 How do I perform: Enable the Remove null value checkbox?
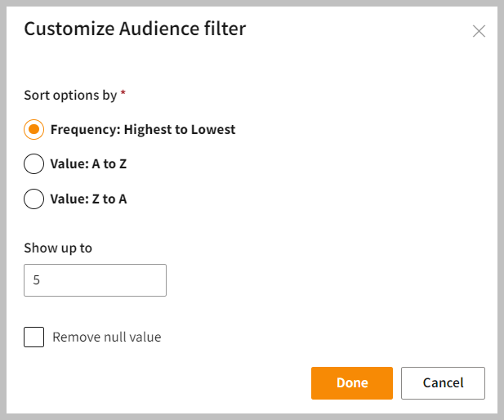click(33, 337)
